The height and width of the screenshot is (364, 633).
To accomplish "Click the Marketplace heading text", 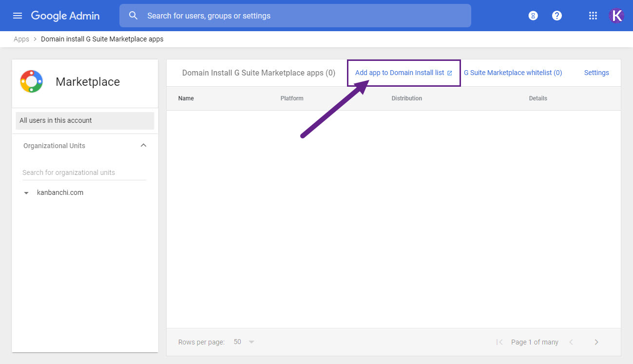I will [x=88, y=82].
